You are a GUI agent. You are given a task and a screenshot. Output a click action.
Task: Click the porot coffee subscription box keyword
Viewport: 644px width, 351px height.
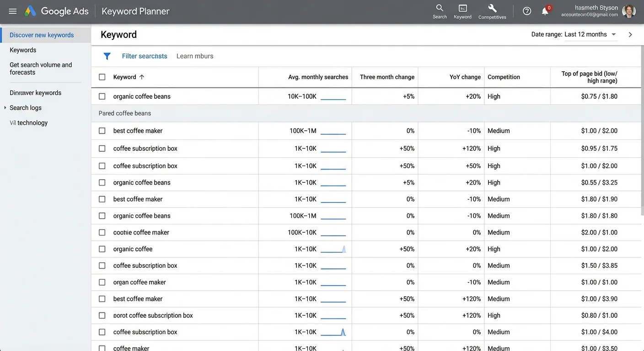click(x=153, y=315)
